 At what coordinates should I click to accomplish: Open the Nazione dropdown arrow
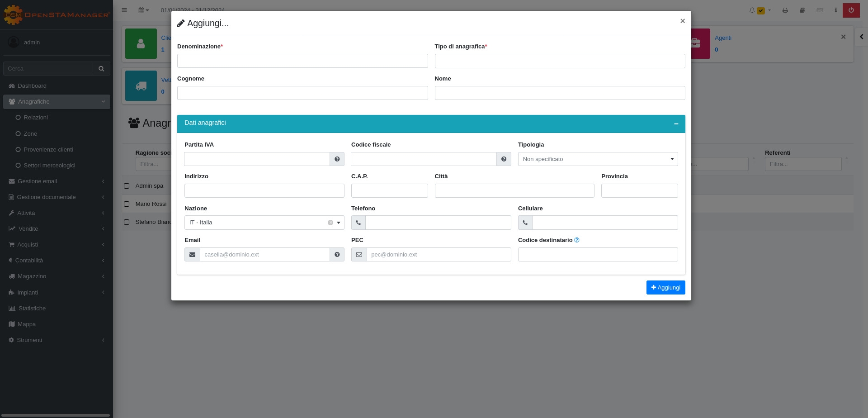coord(339,223)
